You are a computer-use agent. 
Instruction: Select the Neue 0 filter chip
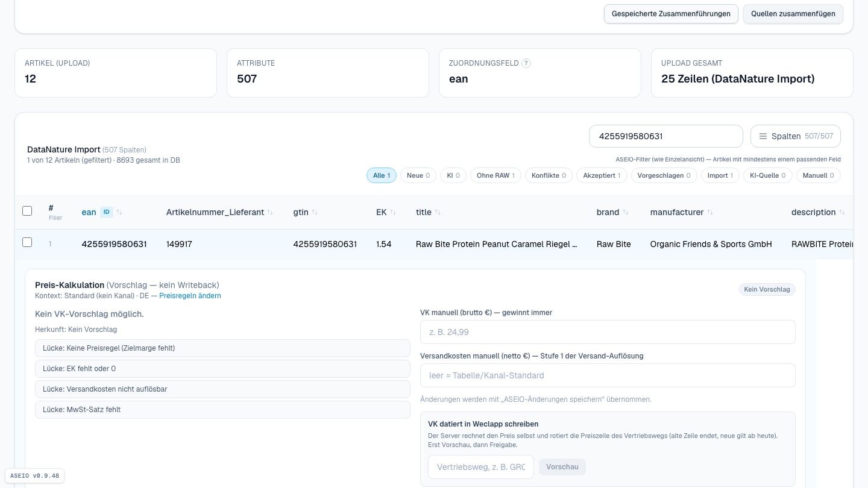(x=418, y=175)
